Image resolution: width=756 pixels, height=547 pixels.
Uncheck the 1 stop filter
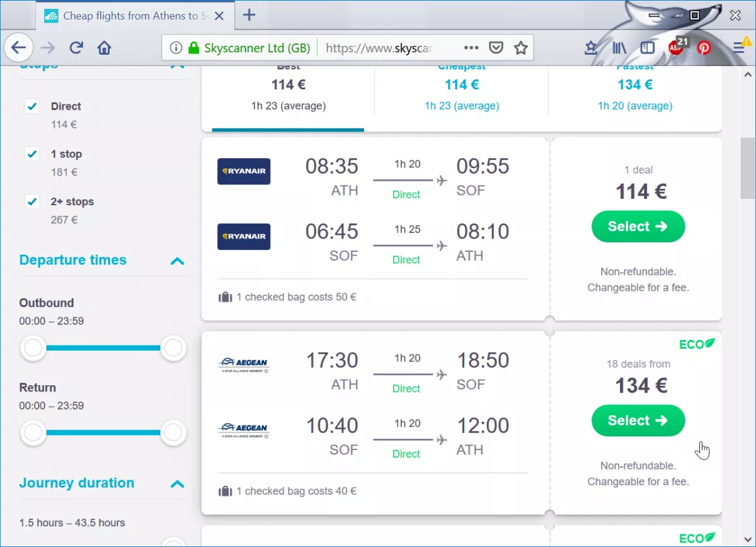(x=32, y=154)
